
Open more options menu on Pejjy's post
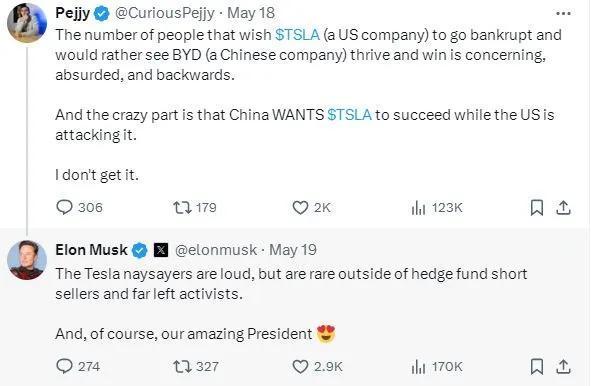(563, 13)
